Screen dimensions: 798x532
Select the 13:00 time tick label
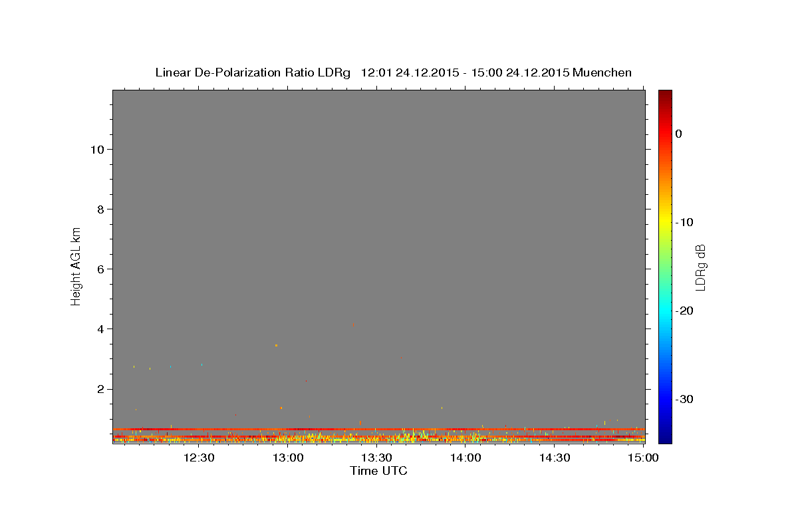tap(288, 458)
